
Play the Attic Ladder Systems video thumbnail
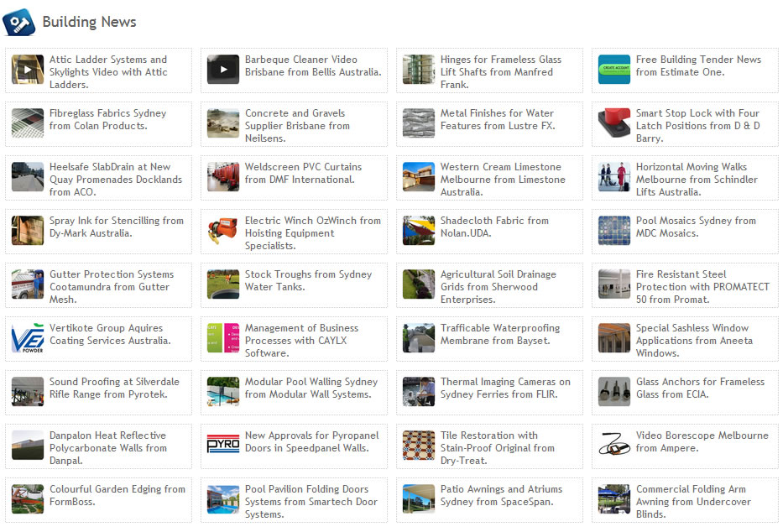(28, 70)
